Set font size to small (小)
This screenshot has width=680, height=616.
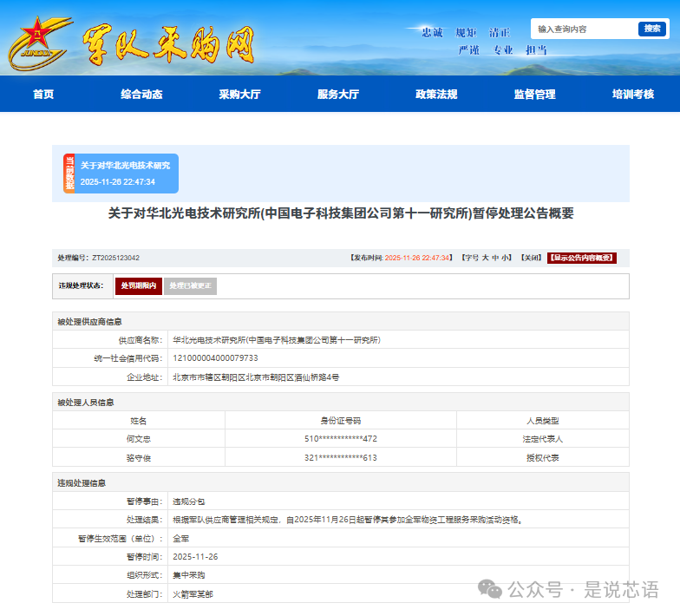coord(506,258)
